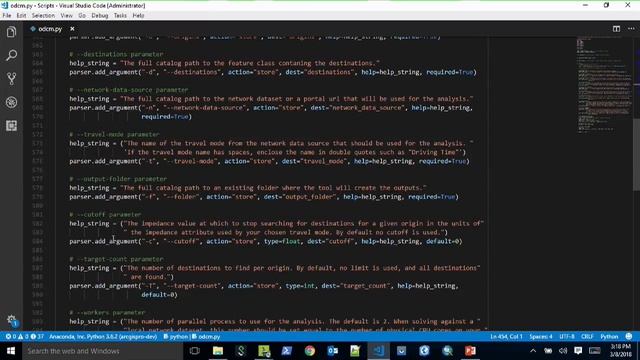The height and width of the screenshot is (360, 640).
Task: Open File Explorer from the taskbar
Action: (x=218, y=351)
